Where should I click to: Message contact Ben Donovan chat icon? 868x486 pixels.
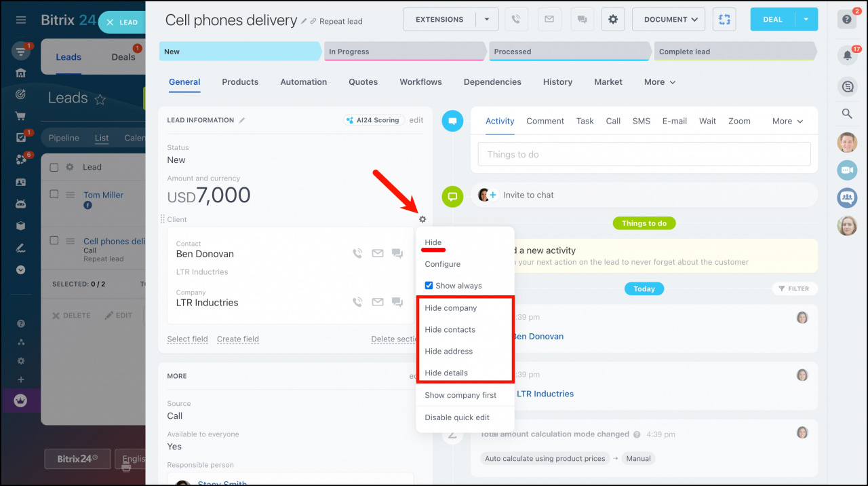[397, 254]
